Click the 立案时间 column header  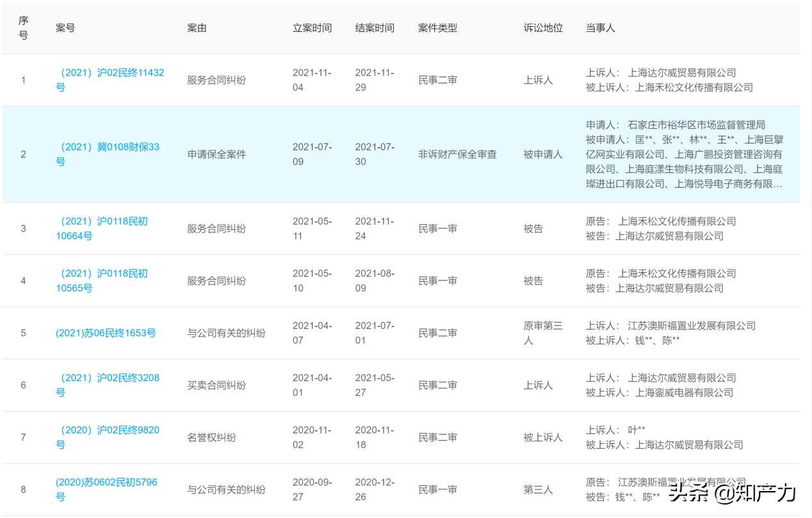tap(313, 28)
